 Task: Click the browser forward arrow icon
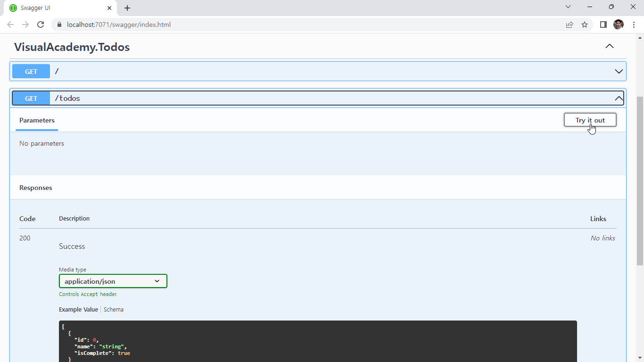click(x=25, y=25)
